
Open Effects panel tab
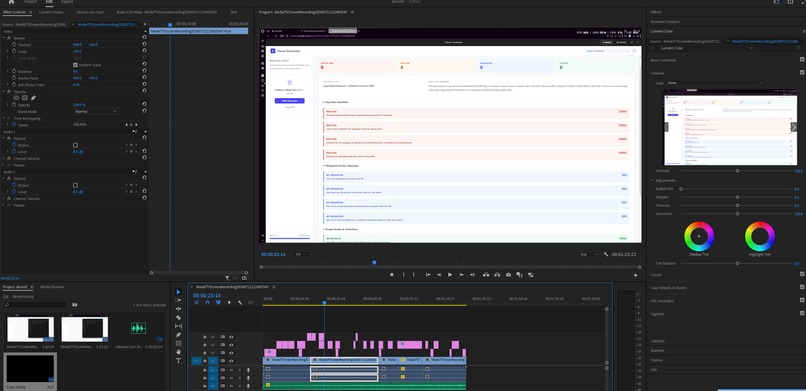click(656, 12)
